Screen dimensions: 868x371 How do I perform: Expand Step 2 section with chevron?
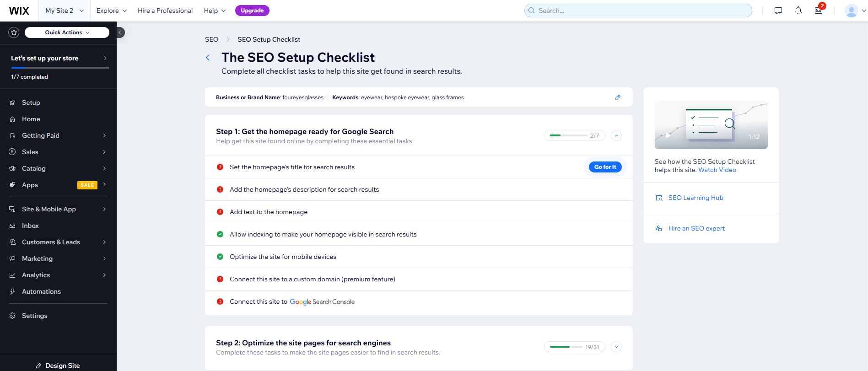(616, 347)
